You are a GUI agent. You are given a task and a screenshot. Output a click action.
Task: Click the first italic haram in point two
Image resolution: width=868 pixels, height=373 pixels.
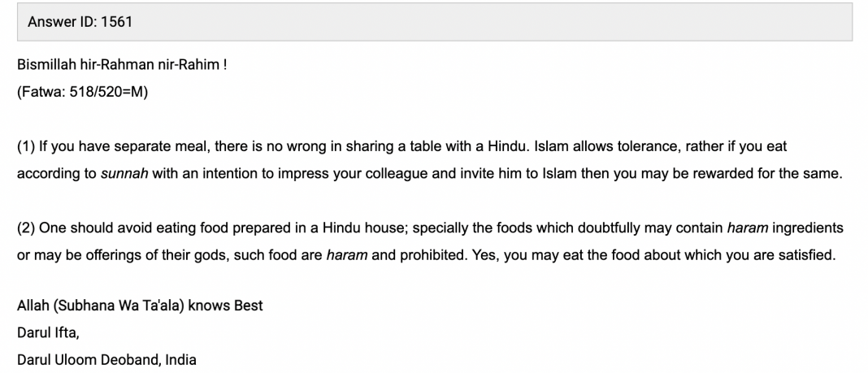tap(747, 228)
